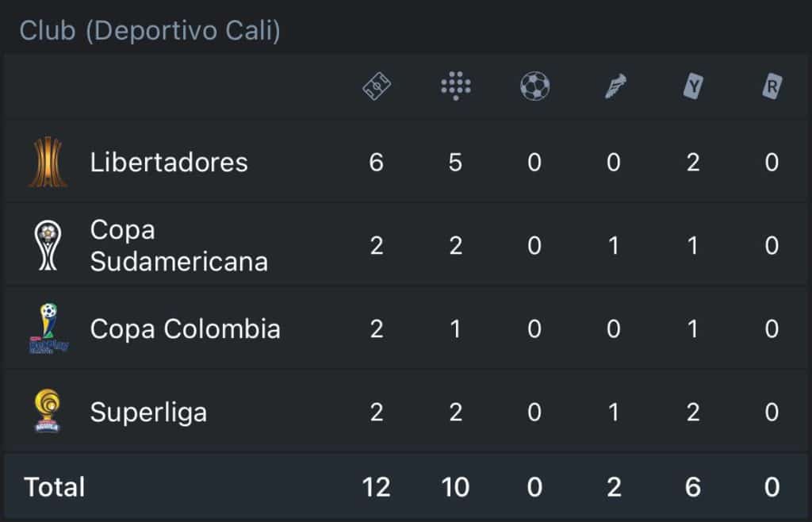This screenshot has width=812, height=522.
Task: Open the Copa Sudamericana competition entry
Action: pyautogui.click(x=178, y=245)
